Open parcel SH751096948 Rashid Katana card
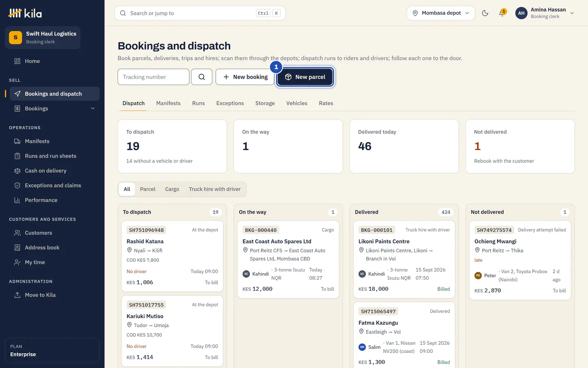 tap(172, 256)
